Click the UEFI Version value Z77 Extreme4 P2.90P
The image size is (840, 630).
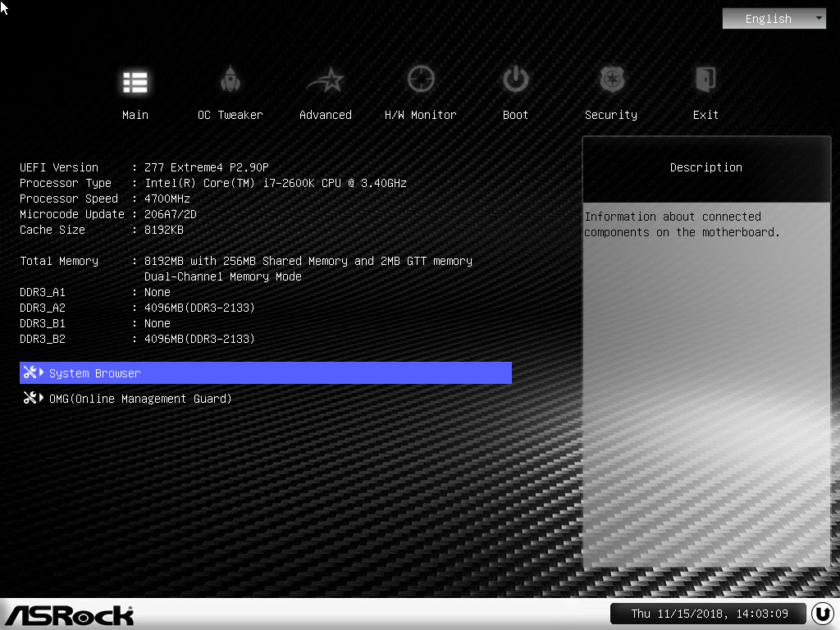point(206,167)
